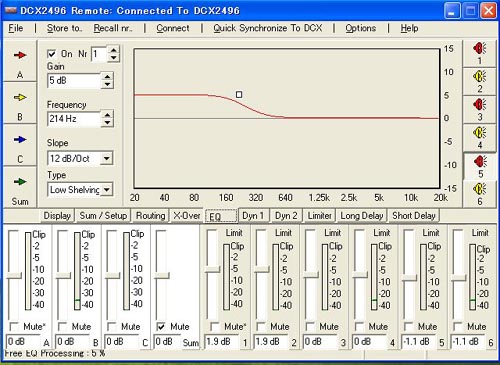The height and width of the screenshot is (365, 500).
Task: Mute output channel 3
Action: pyautogui.click(x=310, y=326)
